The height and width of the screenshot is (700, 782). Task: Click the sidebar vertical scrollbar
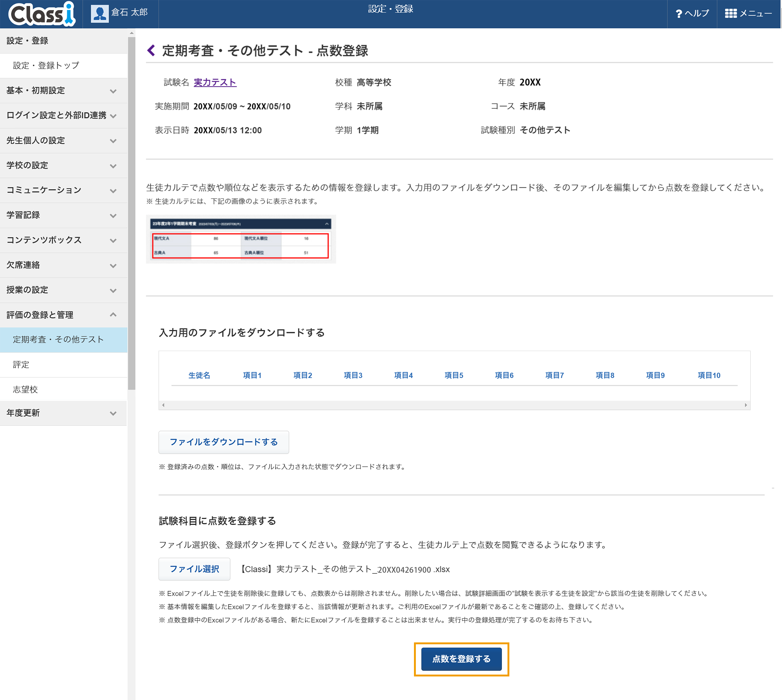tap(132, 213)
